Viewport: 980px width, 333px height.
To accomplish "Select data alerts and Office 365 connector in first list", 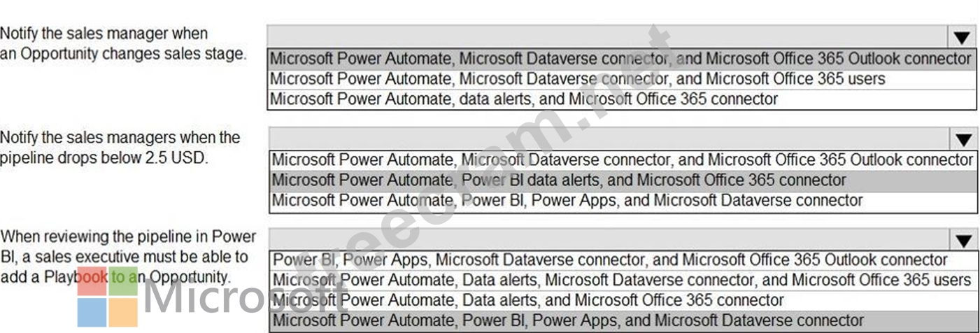I will click(621, 99).
